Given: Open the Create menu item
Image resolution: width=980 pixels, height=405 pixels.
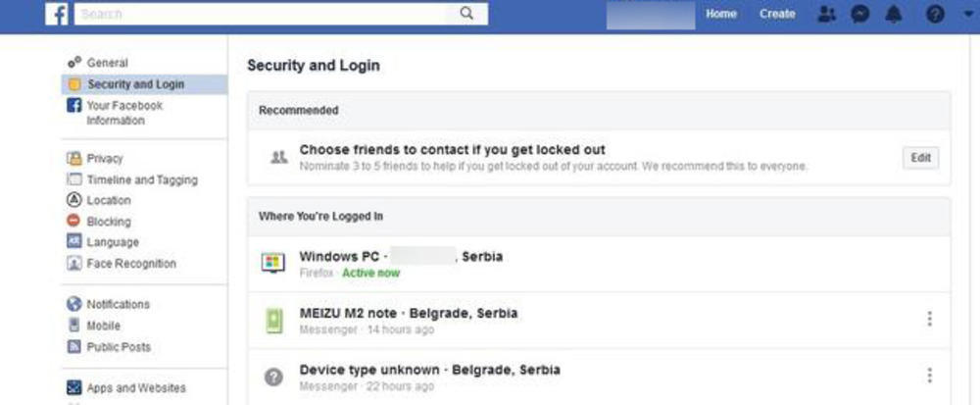Looking at the screenshot, I should (x=777, y=15).
